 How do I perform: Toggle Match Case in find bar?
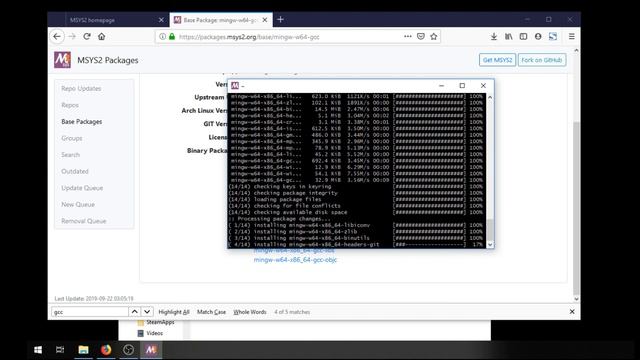(211, 312)
